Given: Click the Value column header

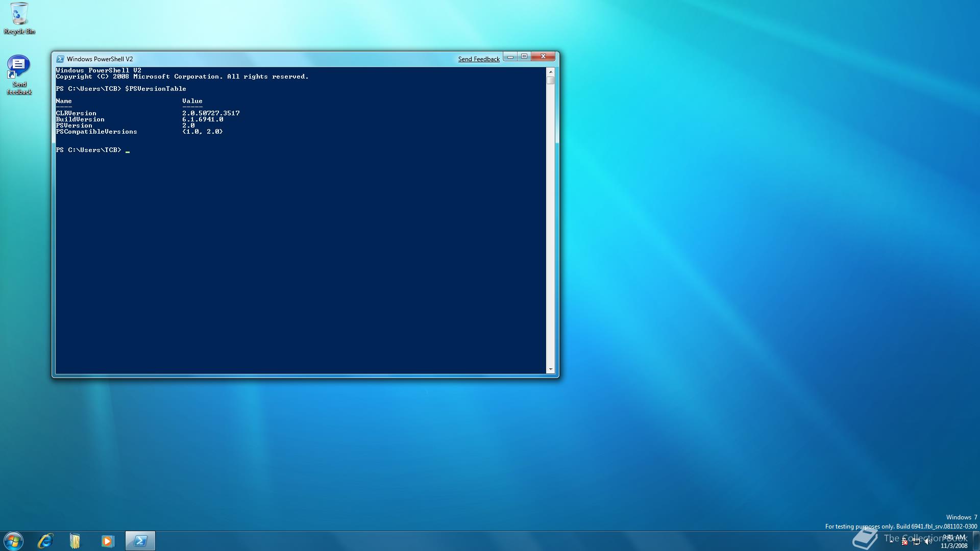Looking at the screenshot, I should tap(192, 101).
